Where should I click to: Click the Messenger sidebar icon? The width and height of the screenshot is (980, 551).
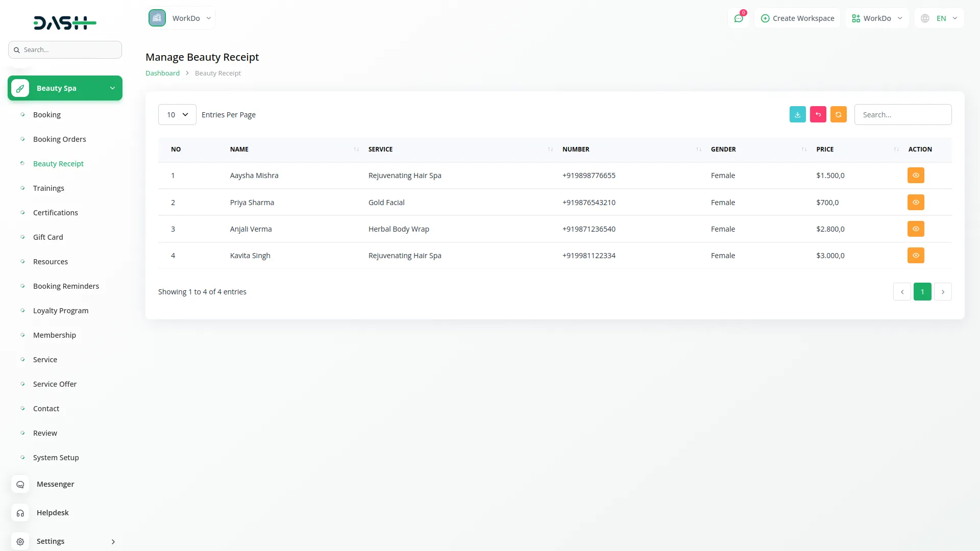click(x=20, y=484)
